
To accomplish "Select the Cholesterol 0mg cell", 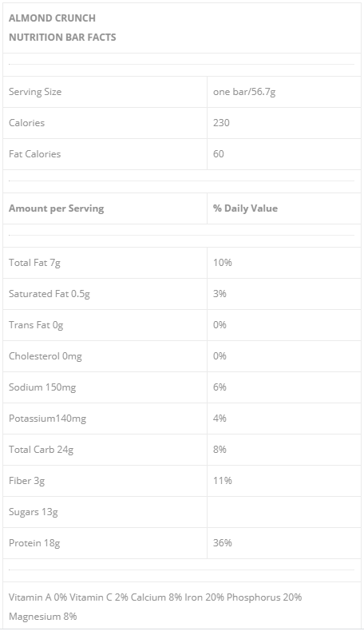I will (x=105, y=356).
